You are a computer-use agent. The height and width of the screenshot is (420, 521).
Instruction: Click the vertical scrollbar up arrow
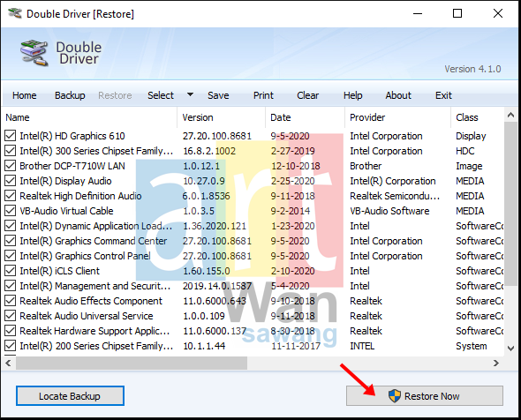[x=510, y=116]
